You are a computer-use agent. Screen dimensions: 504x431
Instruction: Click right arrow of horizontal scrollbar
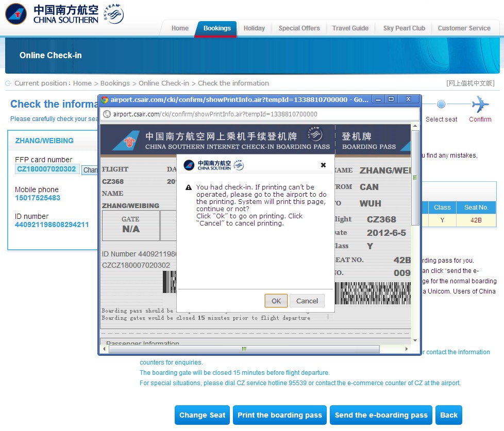point(407,349)
